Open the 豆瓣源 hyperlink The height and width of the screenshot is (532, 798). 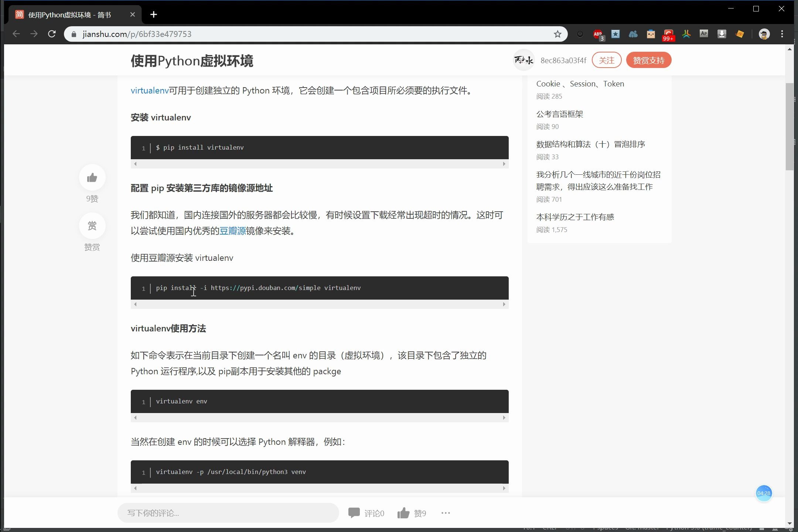233,231
